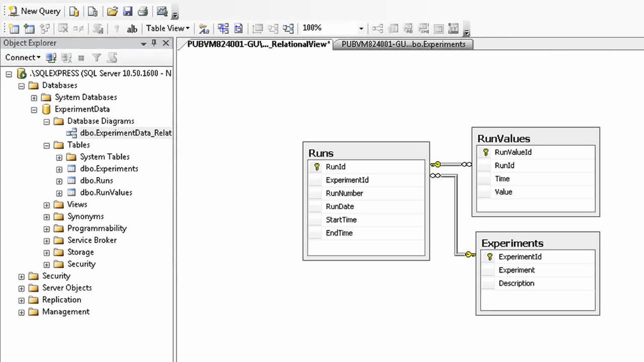Click the Set Primary Key font icon
Image resolution: width=644 pixels, height=362 pixels.
204,28
